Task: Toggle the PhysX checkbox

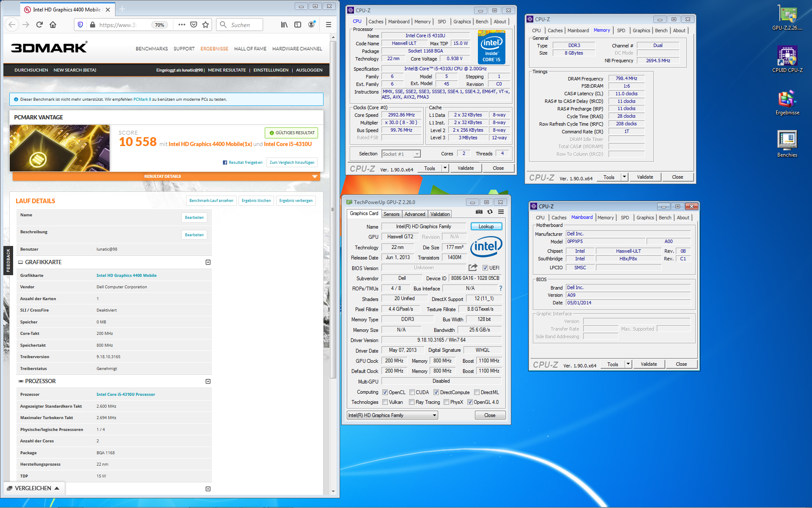Action: (446, 402)
